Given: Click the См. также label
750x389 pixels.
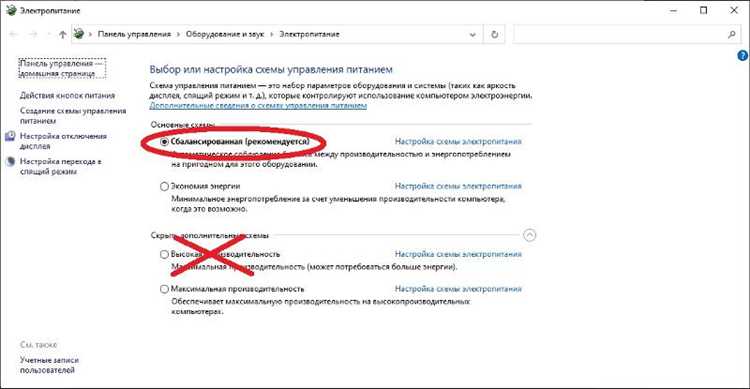Looking at the screenshot, I should click(38, 345).
